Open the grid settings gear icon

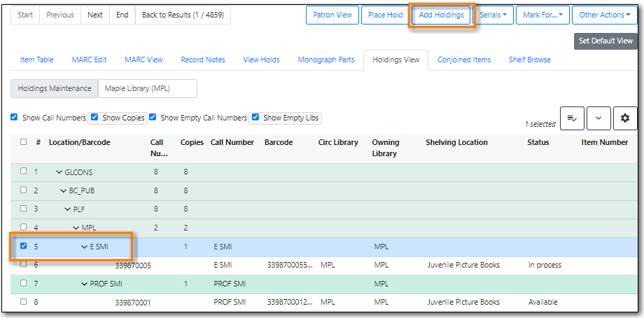[625, 118]
